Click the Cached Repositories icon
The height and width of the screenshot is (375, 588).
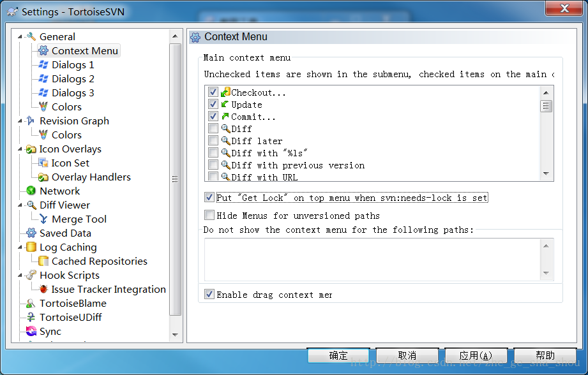click(x=43, y=261)
